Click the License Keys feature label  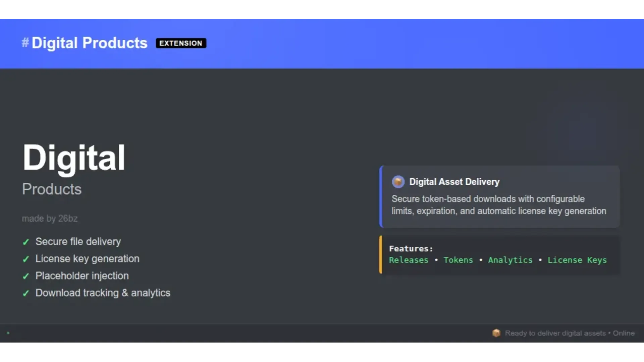577,260
